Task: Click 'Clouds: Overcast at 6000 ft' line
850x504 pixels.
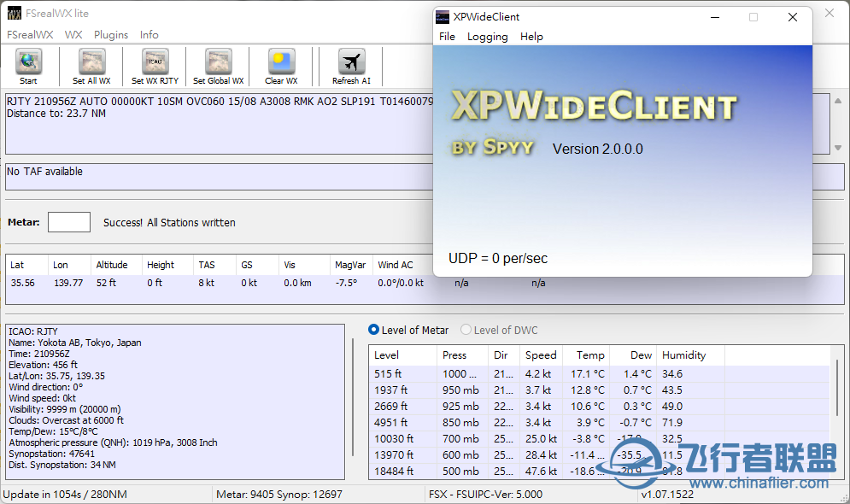Action: click(x=66, y=420)
